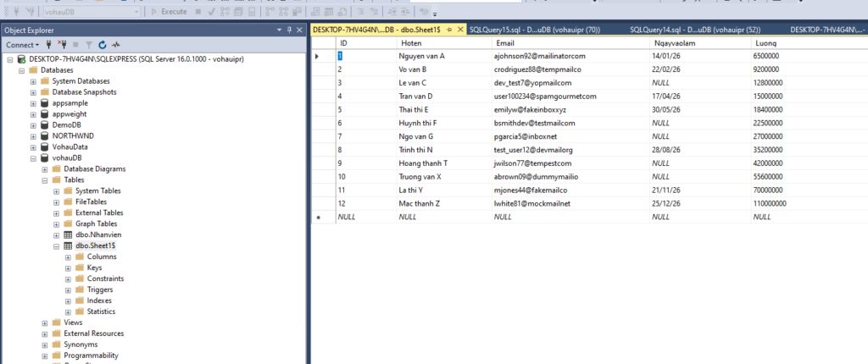Open the Activity Monitor icon
The width and height of the screenshot is (868, 364).
[115, 44]
